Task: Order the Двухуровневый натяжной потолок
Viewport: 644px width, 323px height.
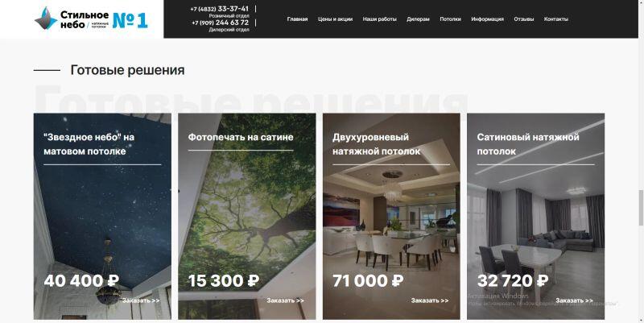Action: tap(430, 300)
